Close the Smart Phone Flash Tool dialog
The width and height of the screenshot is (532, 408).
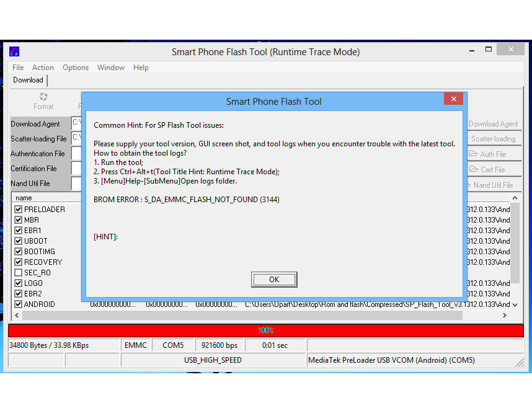tap(453, 99)
